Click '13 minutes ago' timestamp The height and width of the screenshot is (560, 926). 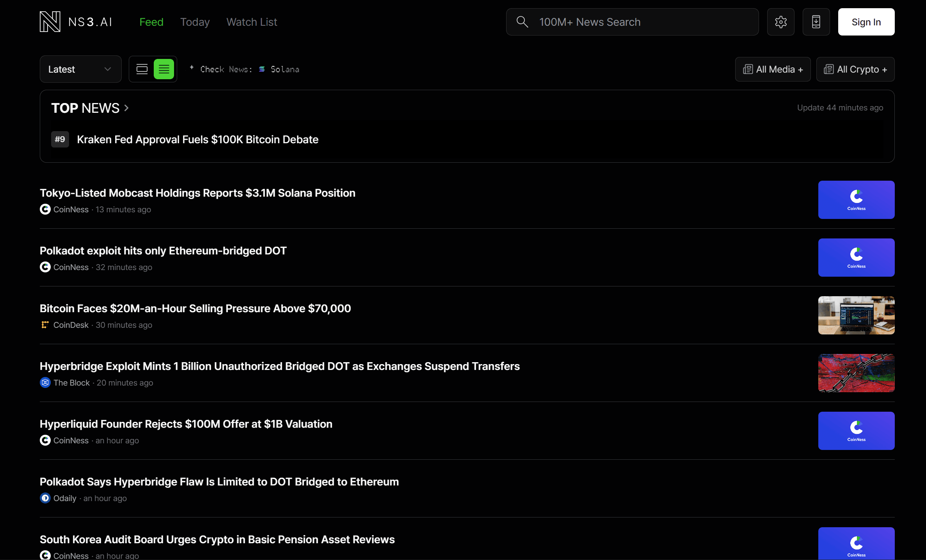[123, 210]
